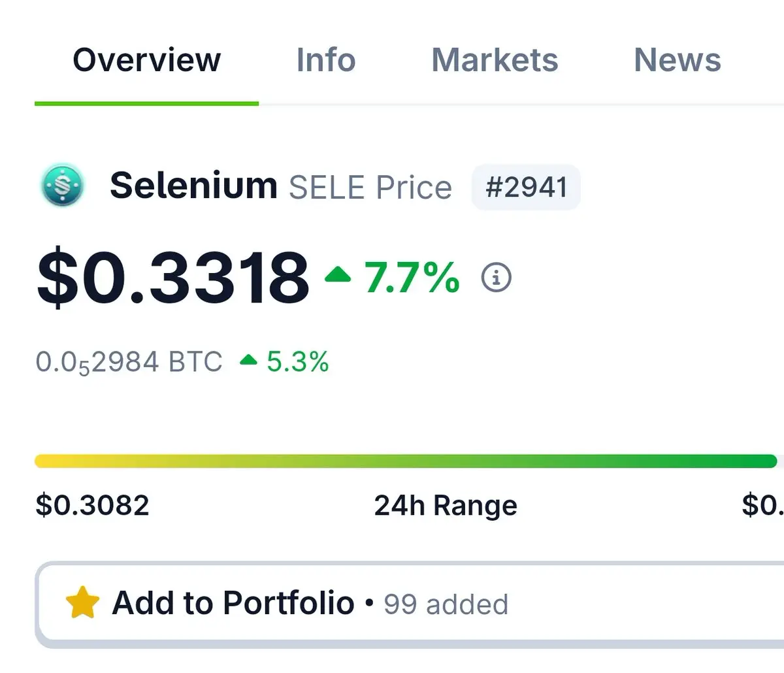Image resolution: width=784 pixels, height=673 pixels.
Task: Click the 24h range gradient bar
Action: point(406,461)
